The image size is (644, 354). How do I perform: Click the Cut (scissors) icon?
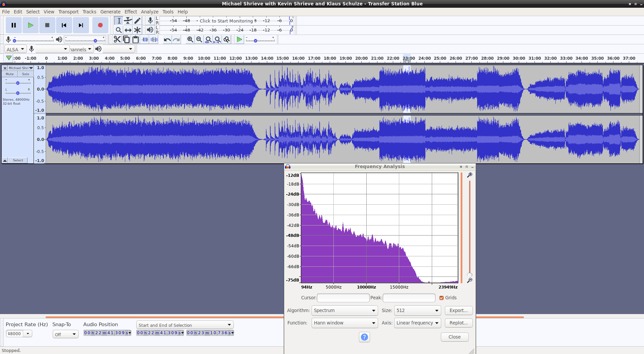pos(117,40)
